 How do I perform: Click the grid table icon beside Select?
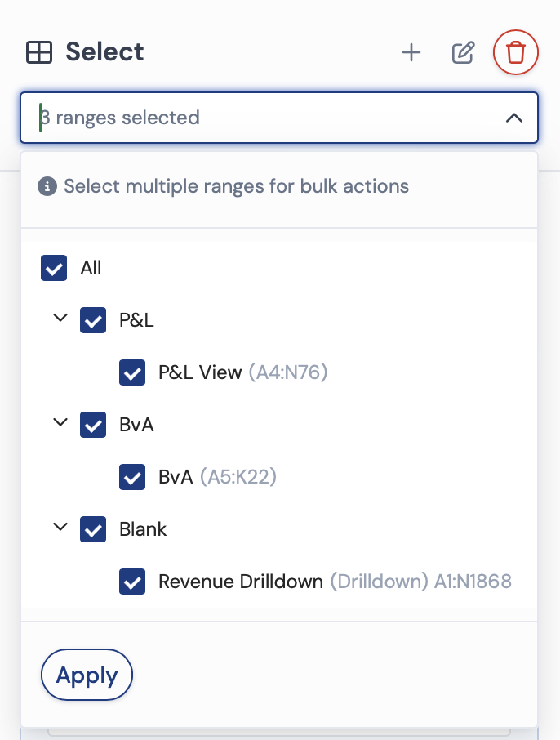[x=39, y=52]
